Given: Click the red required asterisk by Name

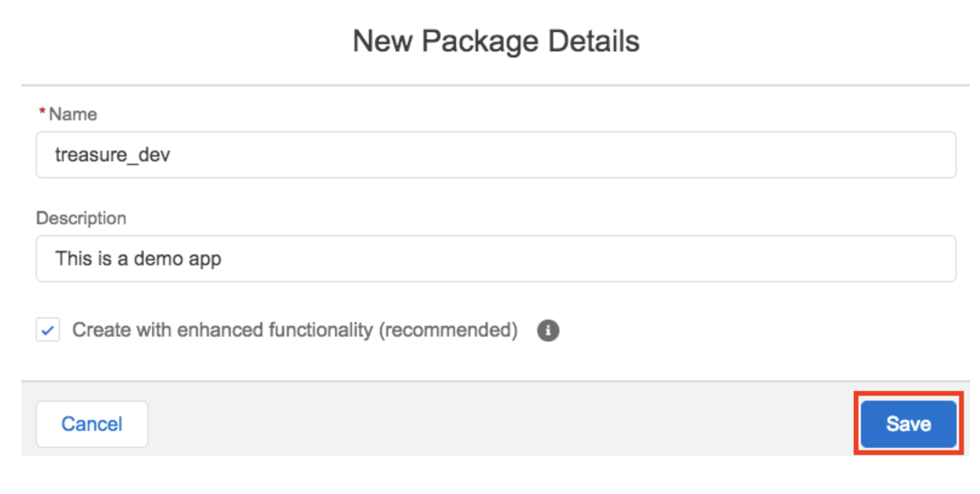Looking at the screenshot, I should point(42,113).
